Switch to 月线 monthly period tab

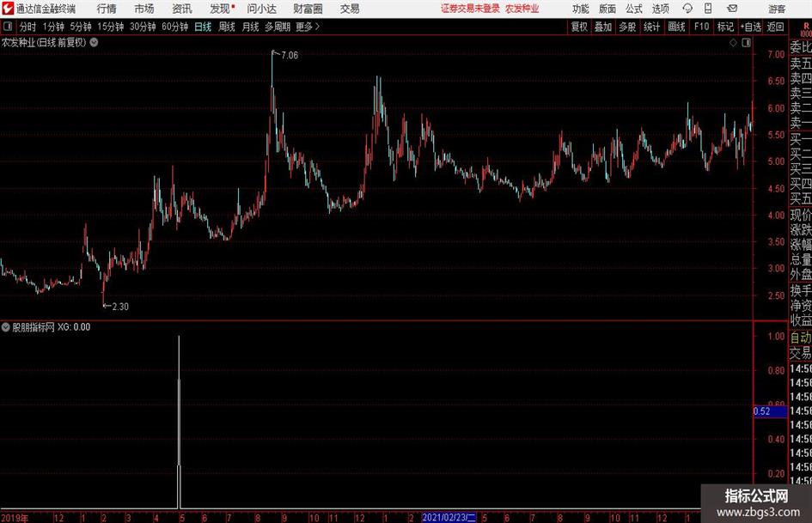tap(251, 27)
